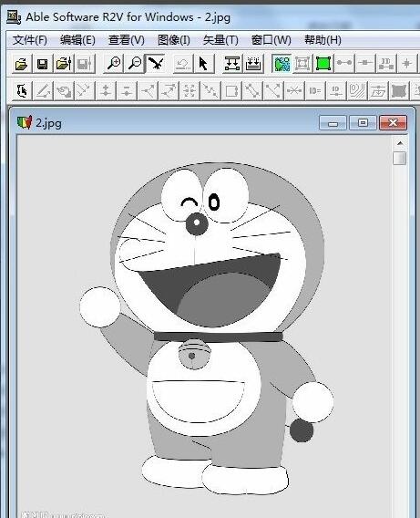This screenshot has height=518, width=420.
Task: Click the 3D line toolbar icon
Action: [x=385, y=64]
